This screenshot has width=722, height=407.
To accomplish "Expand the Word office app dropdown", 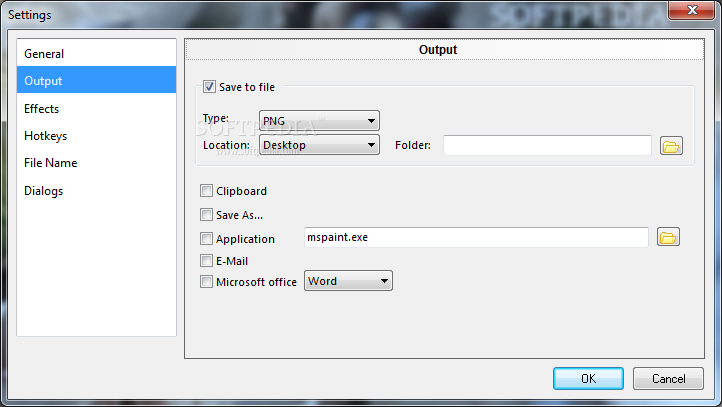I will 348,281.
